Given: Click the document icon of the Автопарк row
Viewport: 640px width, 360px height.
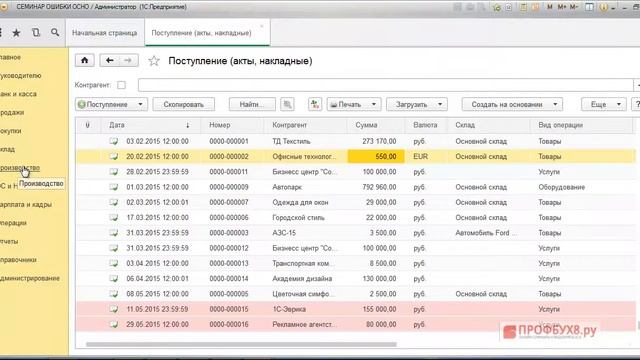Looking at the screenshot, I should 113,187.
